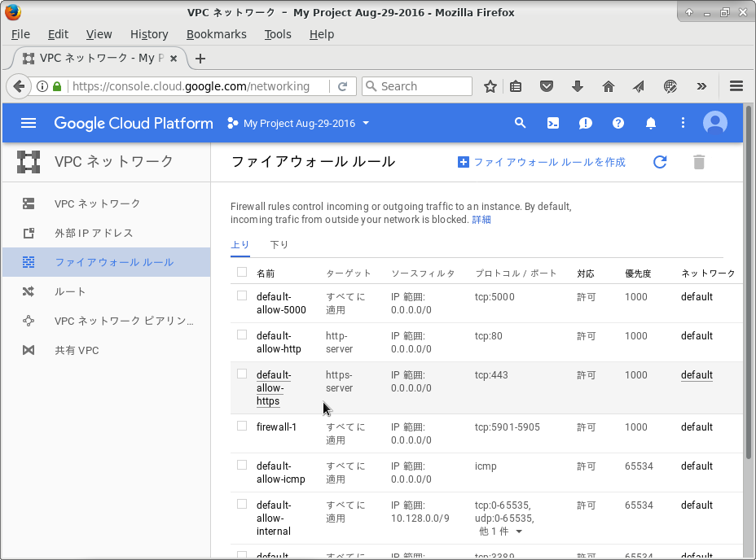Activate Cloud Shell from the top bar
756x560 pixels.
point(553,123)
